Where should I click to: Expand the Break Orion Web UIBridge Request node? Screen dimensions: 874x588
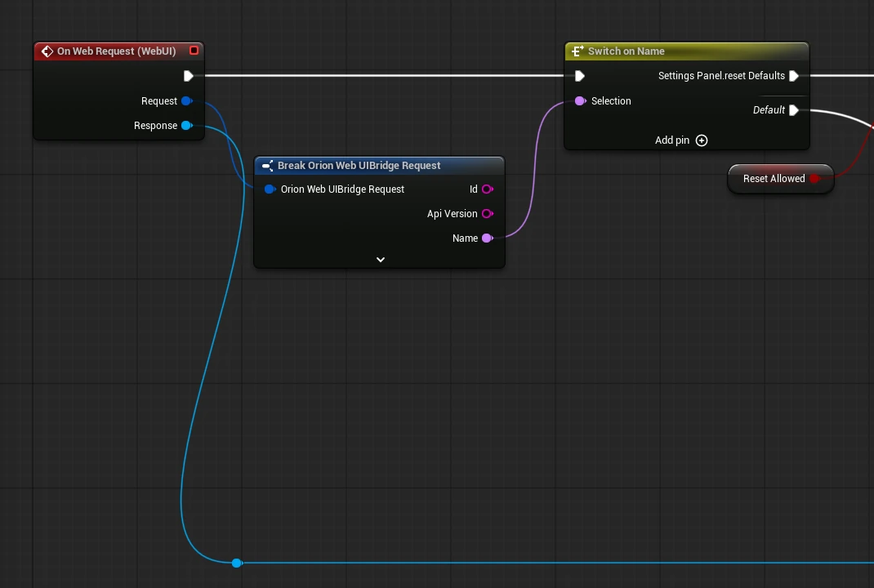381,260
